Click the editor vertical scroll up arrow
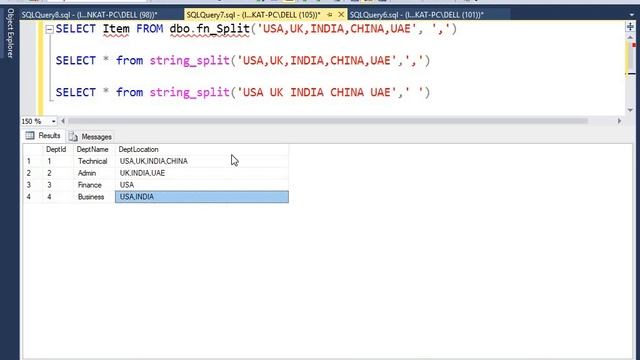Image resolution: width=640 pixels, height=360 pixels. [630, 37]
